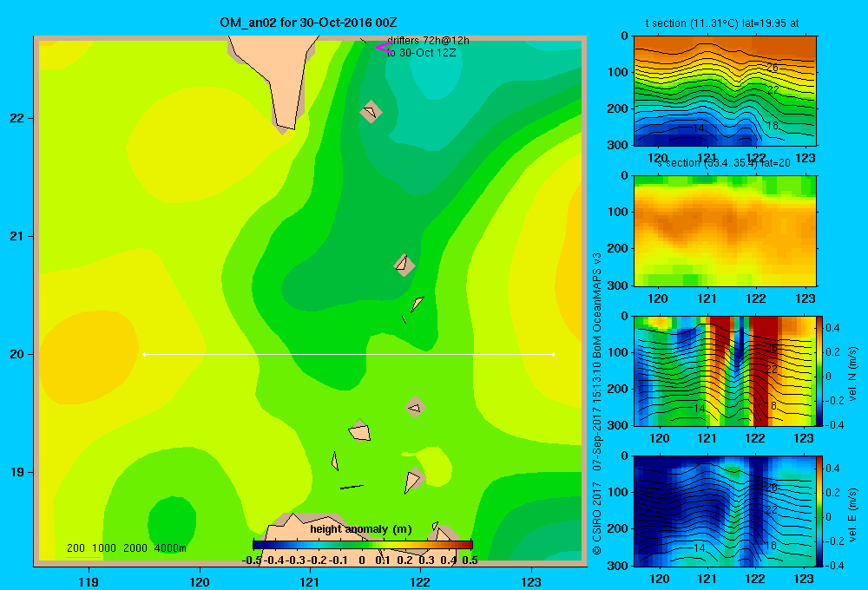Click longitude label 120 under the main map
The height and width of the screenshot is (590, 868).
coord(200,581)
